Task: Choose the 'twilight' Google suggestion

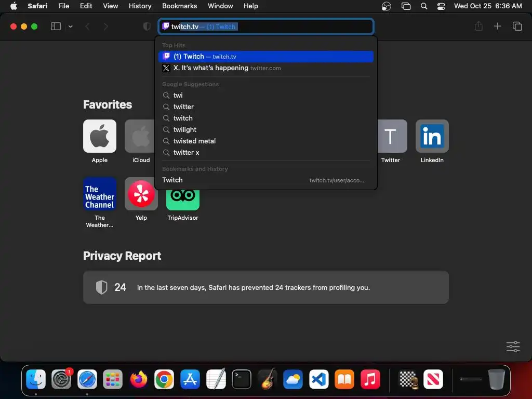Action: 266,129
